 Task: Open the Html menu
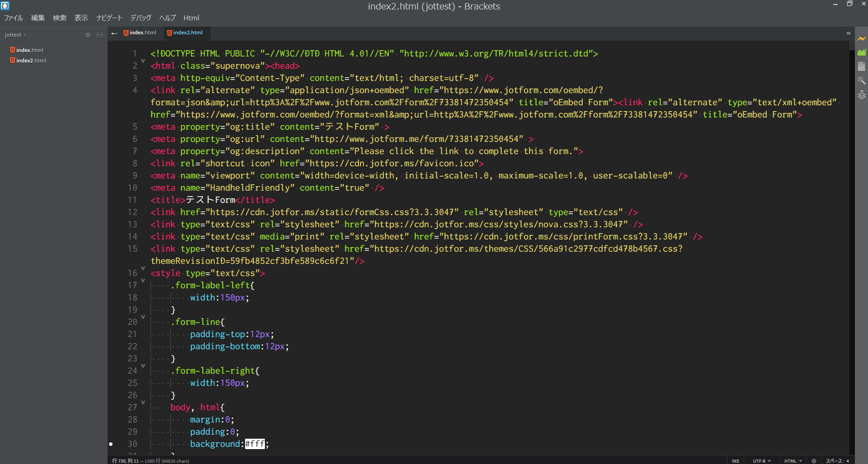click(191, 18)
